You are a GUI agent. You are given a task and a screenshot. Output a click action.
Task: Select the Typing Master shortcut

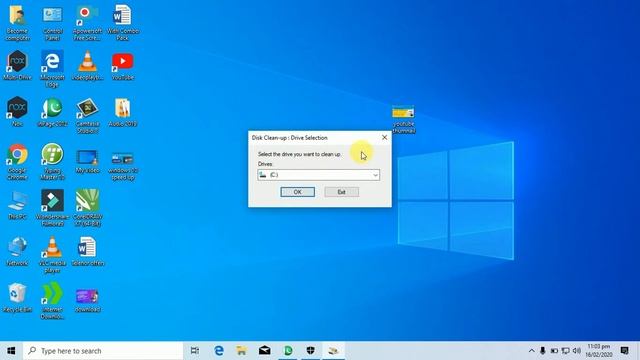tap(52, 162)
